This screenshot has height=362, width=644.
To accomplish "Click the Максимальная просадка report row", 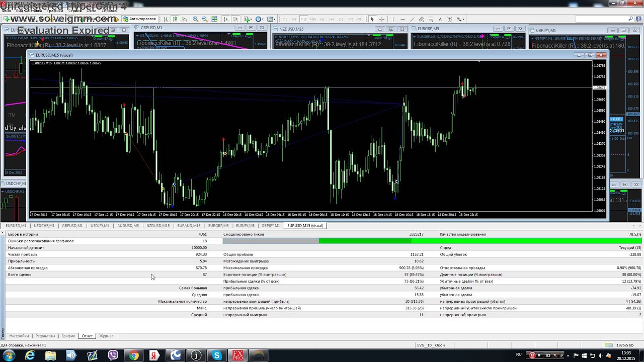I will coord(324,268).
